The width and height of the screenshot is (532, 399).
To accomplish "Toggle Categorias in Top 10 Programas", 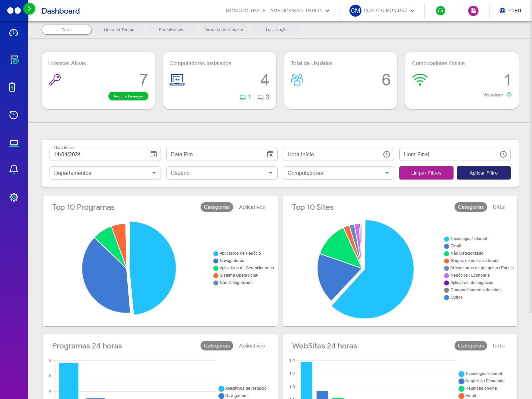I will (217, 207).
